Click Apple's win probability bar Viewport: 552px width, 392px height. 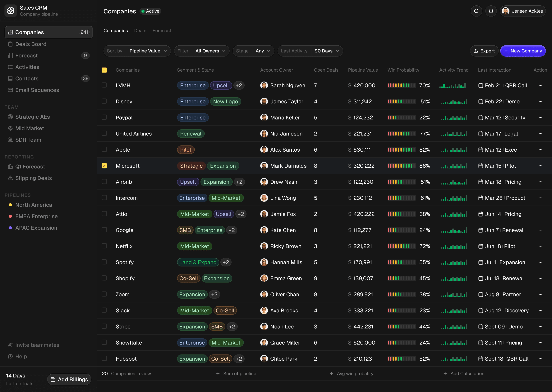[x=402, y=150]
